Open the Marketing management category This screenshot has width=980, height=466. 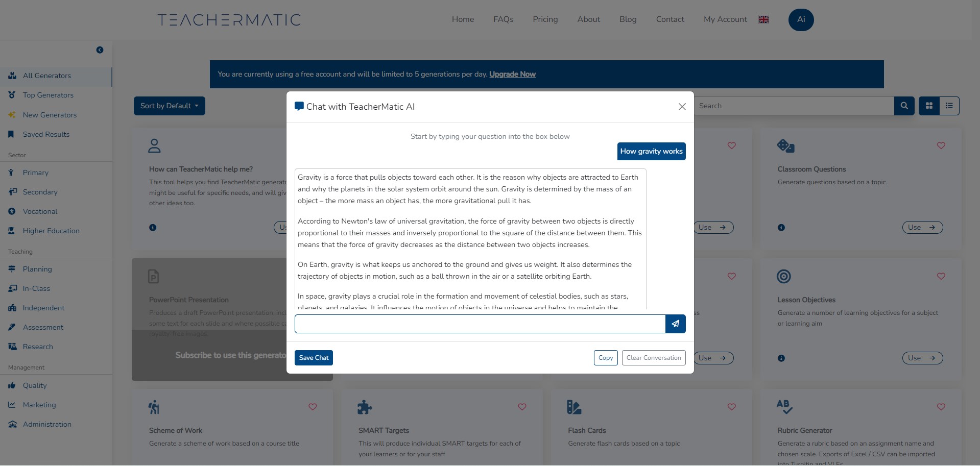click(x=56, y=405)
